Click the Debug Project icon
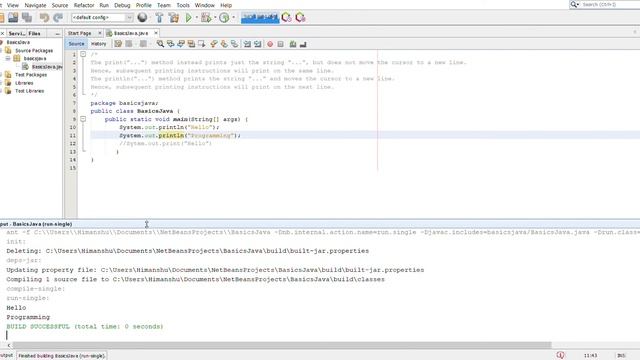 click(206, 18)
